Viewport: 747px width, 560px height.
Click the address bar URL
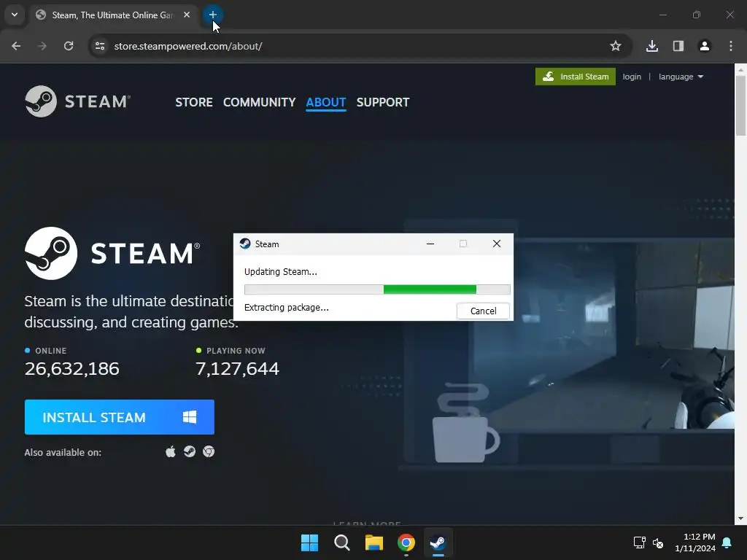pyautogui.click(x=188, y=46)
